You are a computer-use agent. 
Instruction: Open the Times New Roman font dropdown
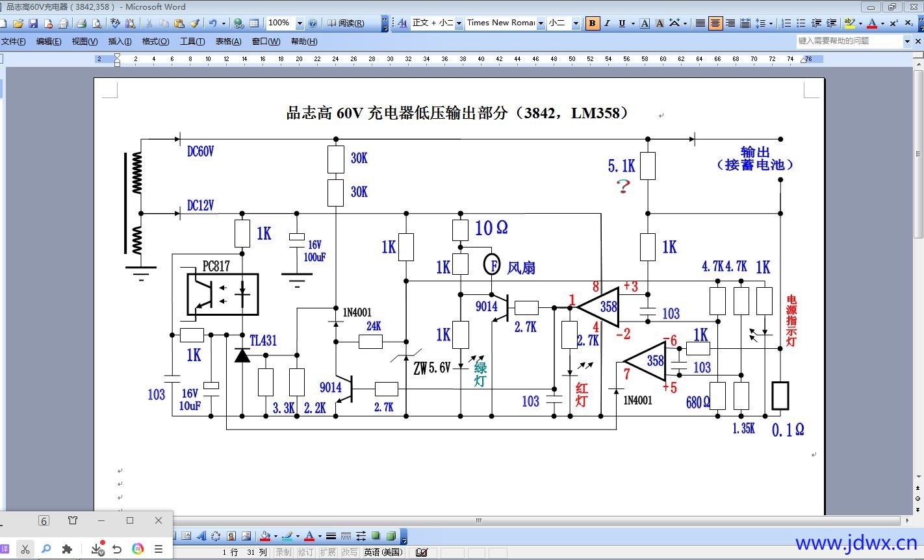click(541, 23)
